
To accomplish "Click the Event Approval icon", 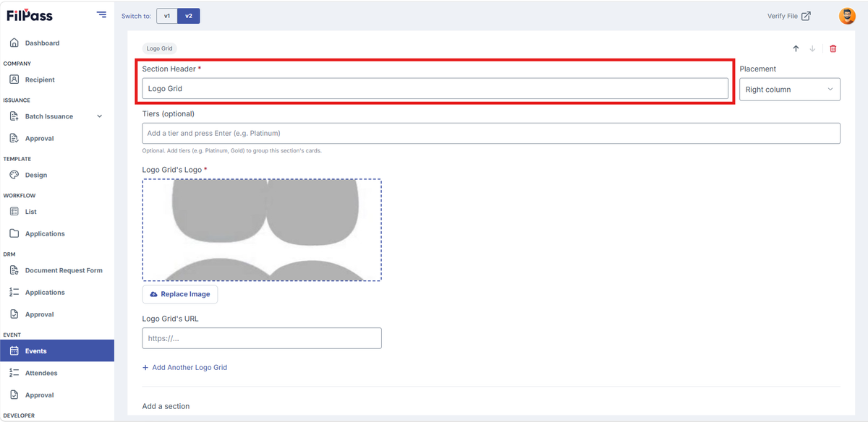I will tap(14, 395).
